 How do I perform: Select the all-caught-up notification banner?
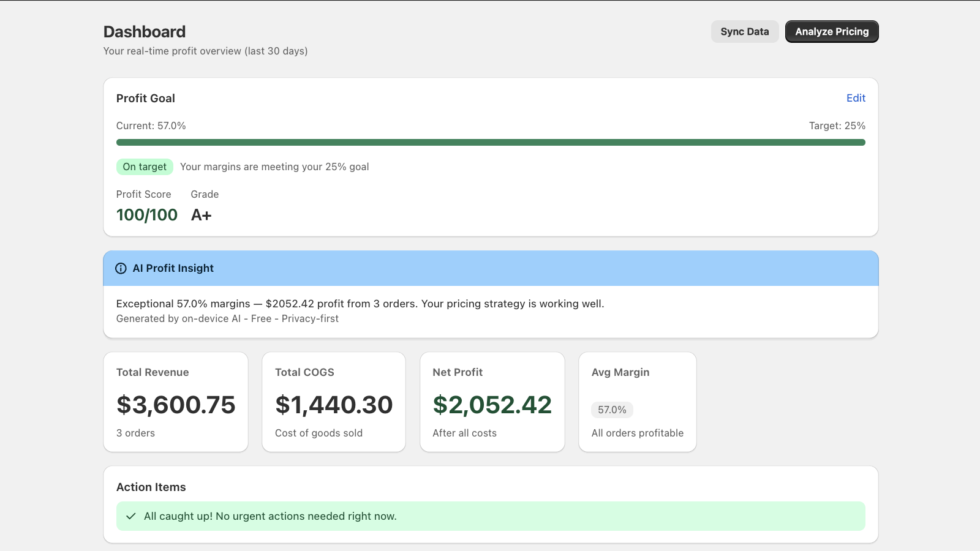coord(490,516)
